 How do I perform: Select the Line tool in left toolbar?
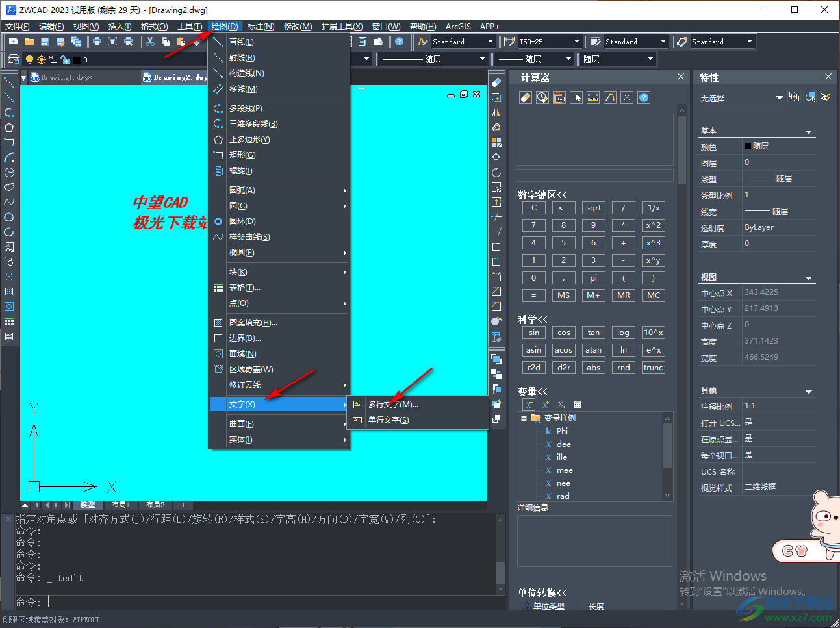coord(9,82)
